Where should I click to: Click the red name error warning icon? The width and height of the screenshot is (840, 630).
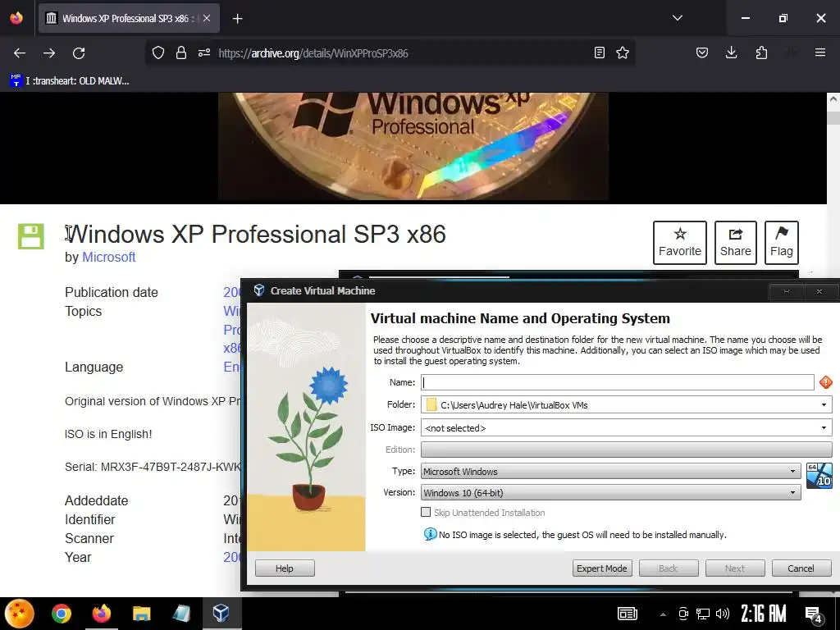point(825,382)
